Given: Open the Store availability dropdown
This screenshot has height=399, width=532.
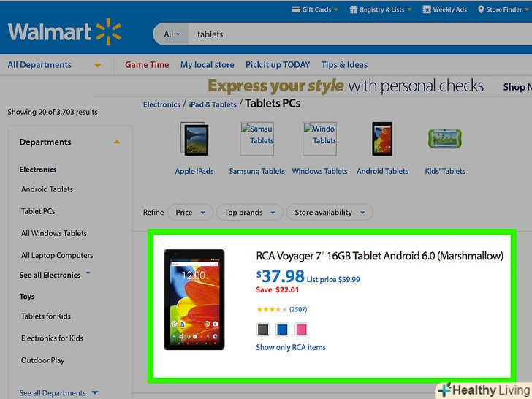Looking at the screenshot, I should click(x=330, y=213).
